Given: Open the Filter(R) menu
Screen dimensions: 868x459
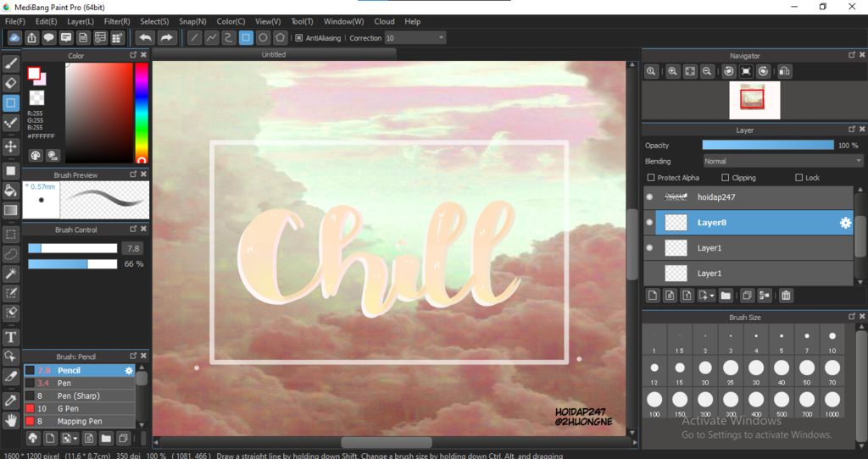Looking at the screenshot, I should pyautogui.click(x=117, y=21).
